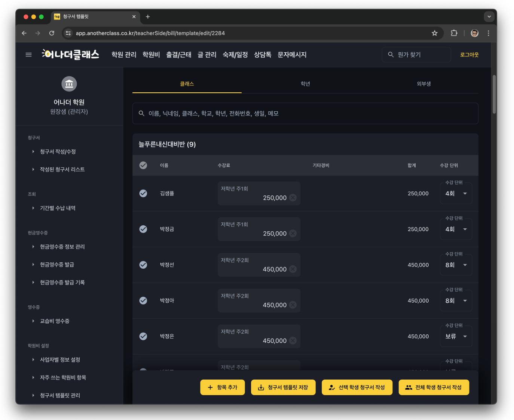Image resolution: width=514 pixels, height=420 pixels.
Task: Open the 학원비 top menu
Action: point(151,55)
